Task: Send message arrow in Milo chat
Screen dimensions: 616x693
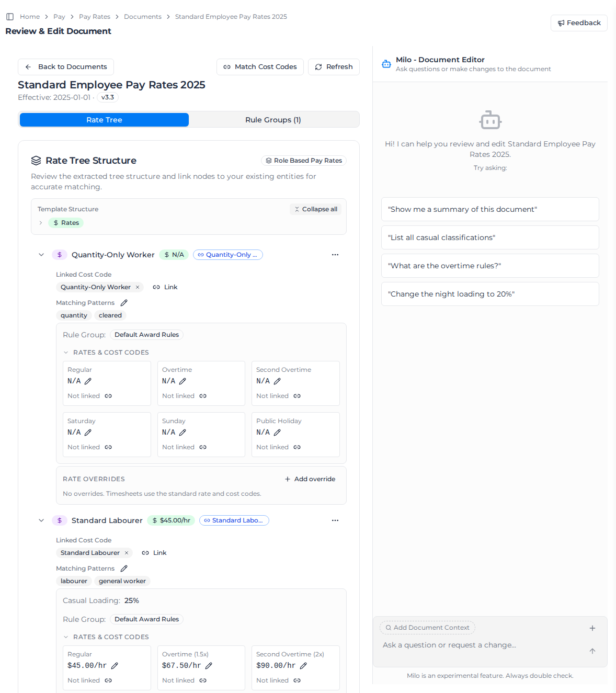Action: (592, 651)
